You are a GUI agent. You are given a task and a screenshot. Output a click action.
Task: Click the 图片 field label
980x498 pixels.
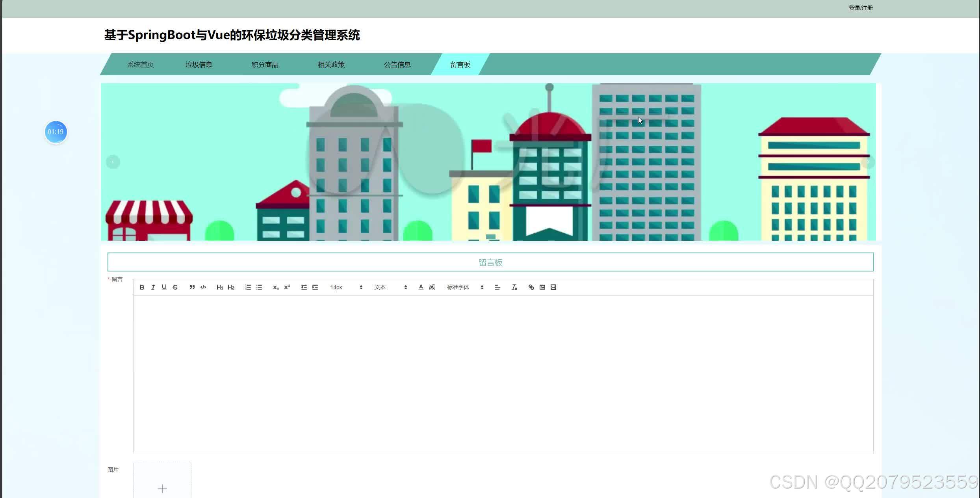point(113,470)
